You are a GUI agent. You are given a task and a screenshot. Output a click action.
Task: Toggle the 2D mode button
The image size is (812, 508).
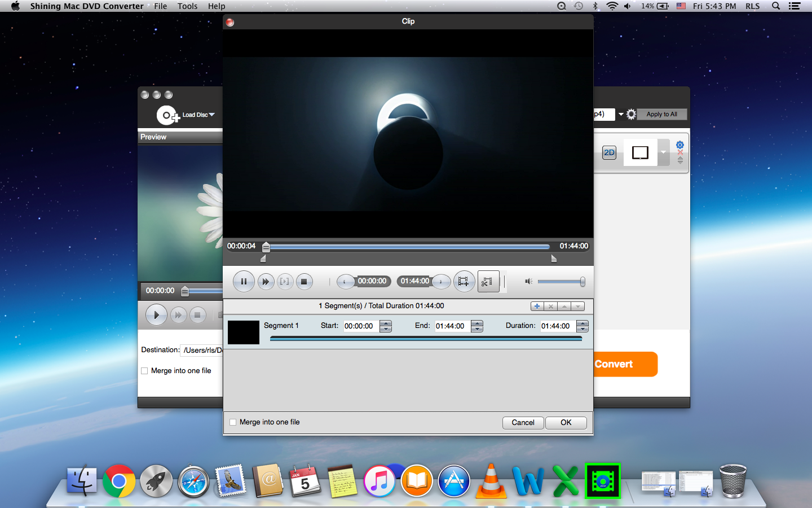tap(609, 152)
